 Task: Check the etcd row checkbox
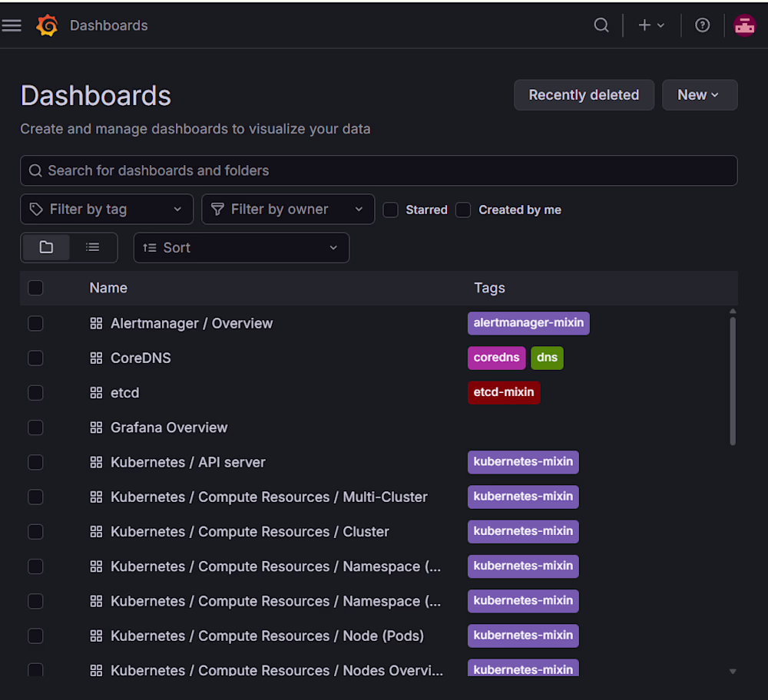[35, 393]
